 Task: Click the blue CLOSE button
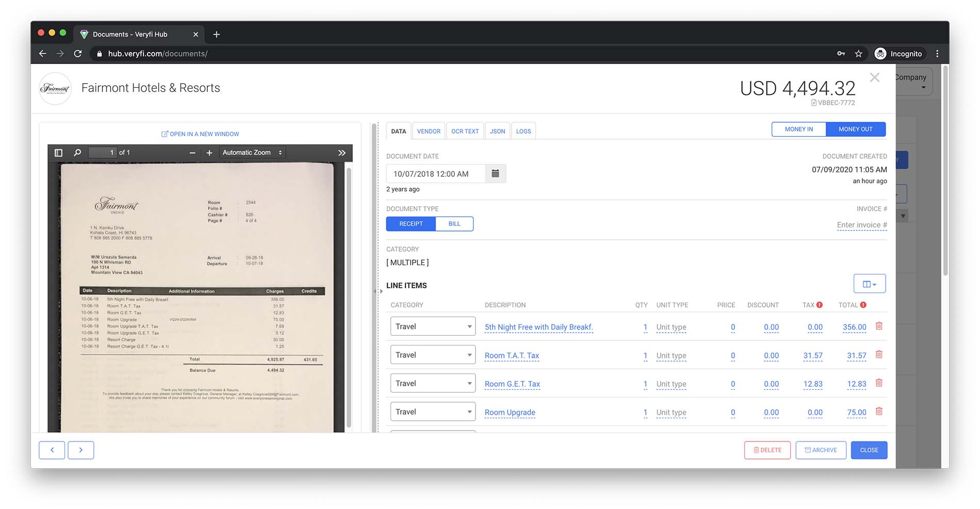869,450
